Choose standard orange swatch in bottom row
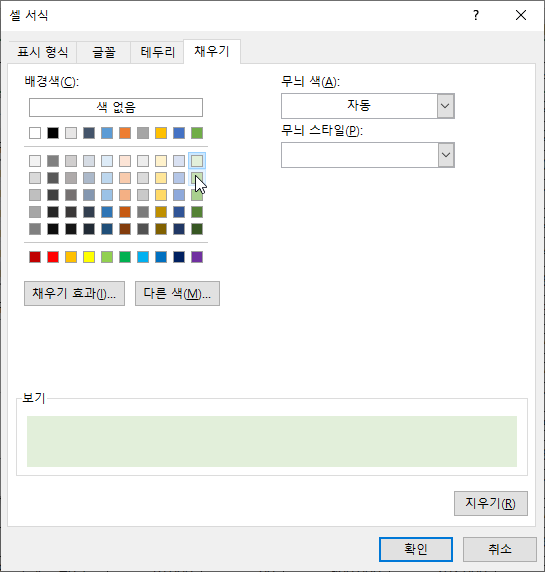Viewport: 545px width, 572px height. [x=71, y=257]
